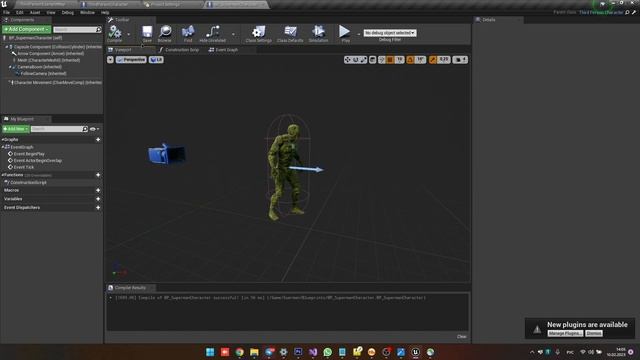Image resolution: width=640 pixels, height=360 pixels.
Task: Toggle world/local coordinate space icon
Action: (373, 60)
